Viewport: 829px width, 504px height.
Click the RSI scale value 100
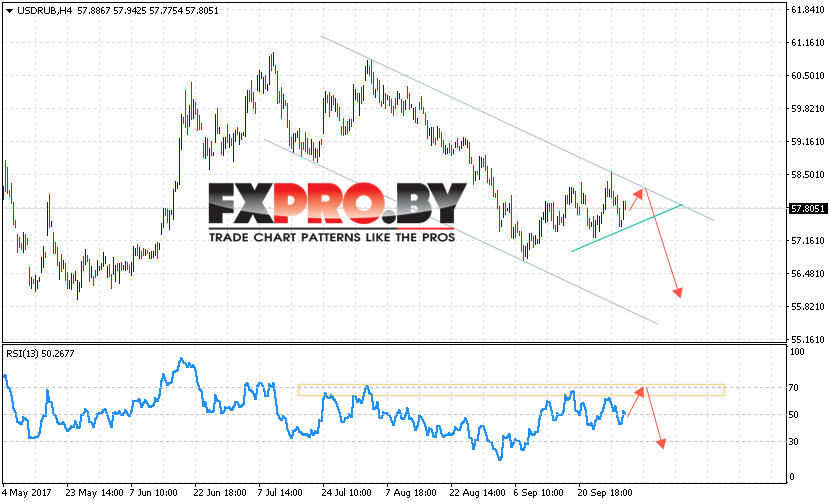click(797, 352)
